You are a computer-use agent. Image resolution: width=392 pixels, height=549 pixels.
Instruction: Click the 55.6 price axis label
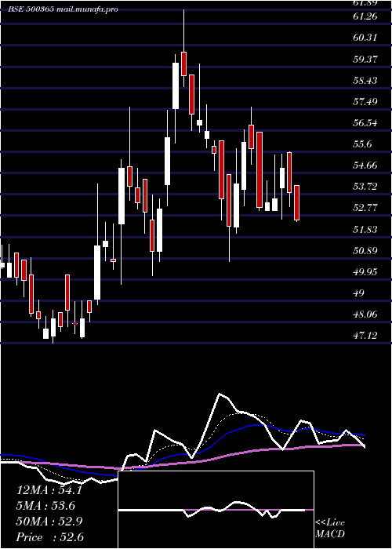click(362, 144)
